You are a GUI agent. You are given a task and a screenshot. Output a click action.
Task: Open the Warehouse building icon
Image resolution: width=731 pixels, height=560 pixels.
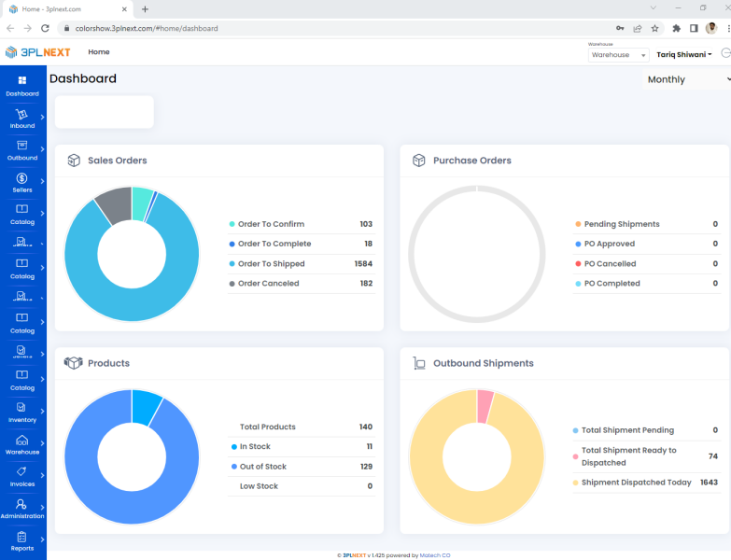coord(21,441)
